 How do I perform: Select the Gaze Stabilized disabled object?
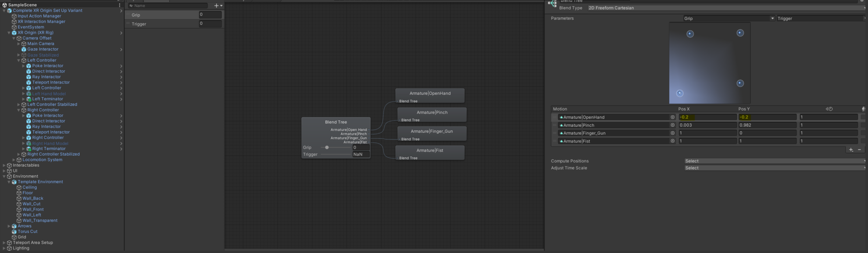[43, 55]
